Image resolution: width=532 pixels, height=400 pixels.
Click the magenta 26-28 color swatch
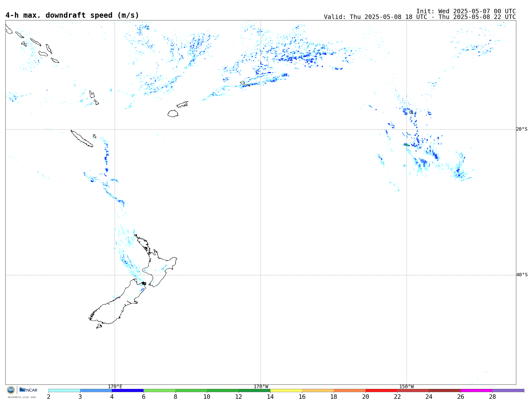(x=476, y=390)
